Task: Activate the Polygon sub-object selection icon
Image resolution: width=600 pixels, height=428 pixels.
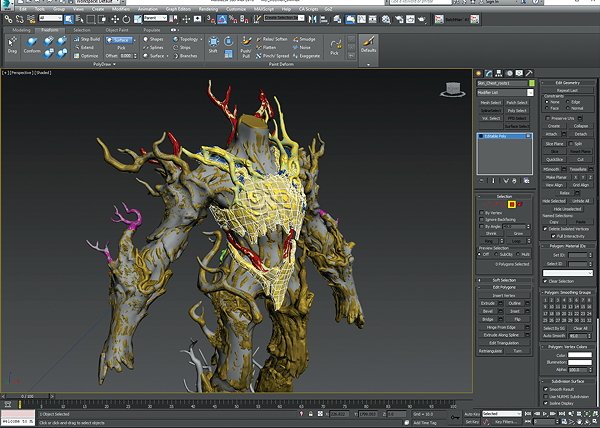Action: point(512,205)
